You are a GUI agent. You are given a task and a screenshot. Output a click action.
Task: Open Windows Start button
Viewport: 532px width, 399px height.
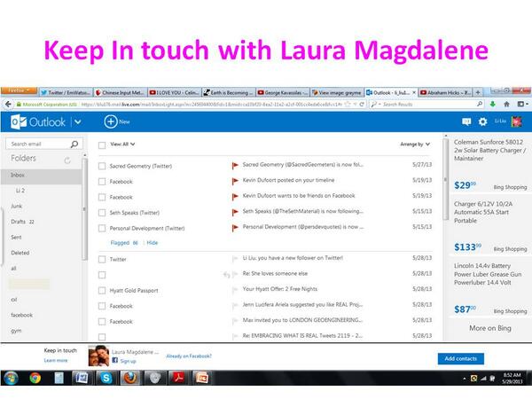click(x=11, y=378)
